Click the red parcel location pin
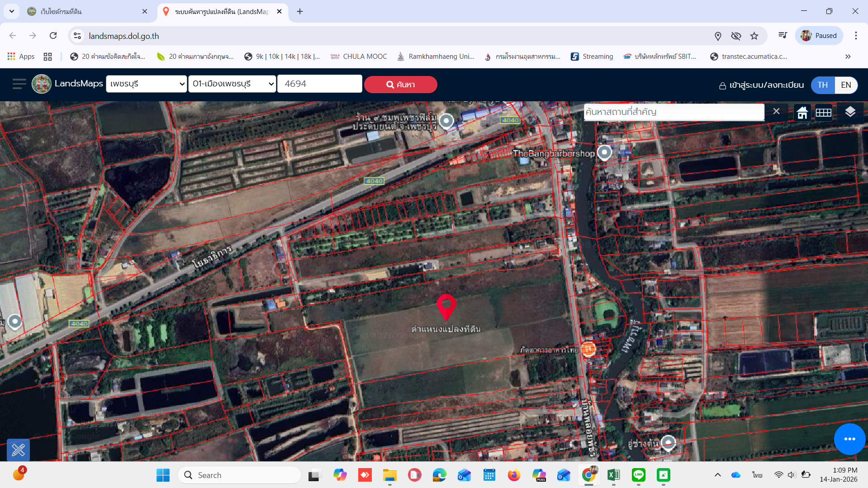Viewport: 868px width, 488px height. 446,306
